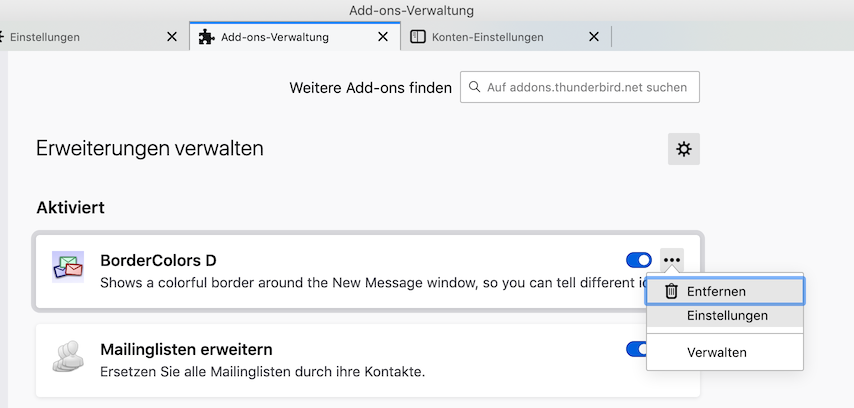Select Verwalten in the extension menu
The height and width of the screenshot is (408, 854).
tap(716, 352)
